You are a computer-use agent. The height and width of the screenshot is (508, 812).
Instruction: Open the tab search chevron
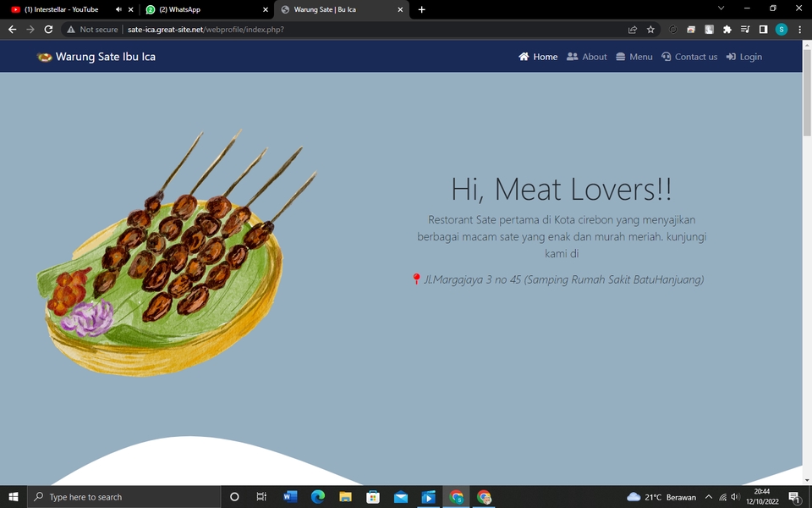point(721,8)
